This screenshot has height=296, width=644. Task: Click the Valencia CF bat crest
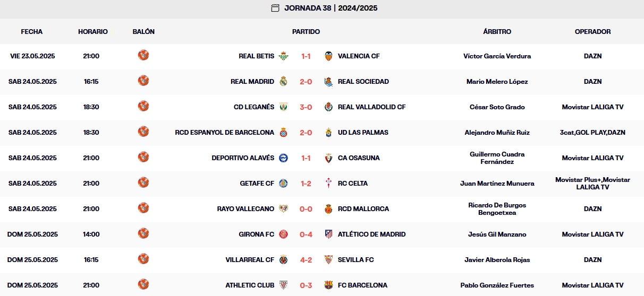pos(328,56)
